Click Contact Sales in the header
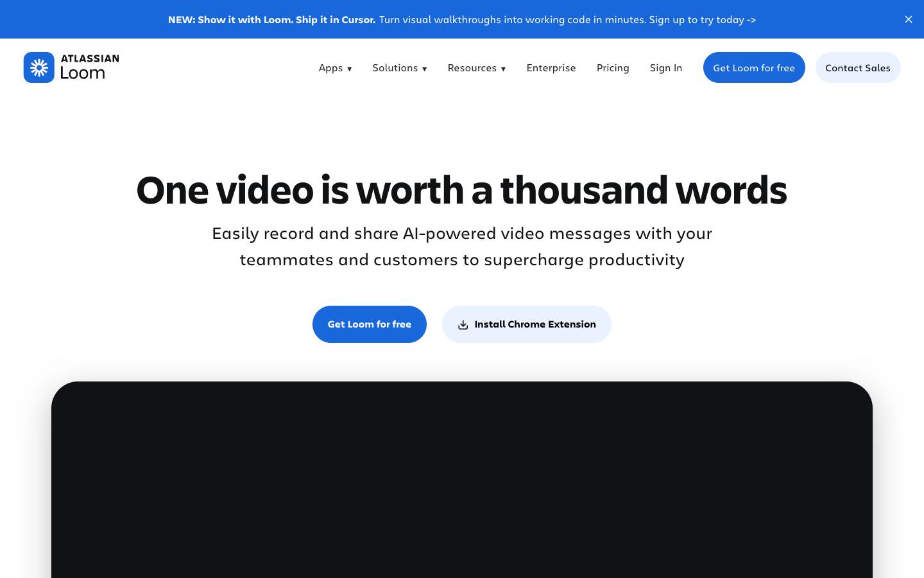Image resolution: width=924 pixels, height=578 pixels. [858, 67]
